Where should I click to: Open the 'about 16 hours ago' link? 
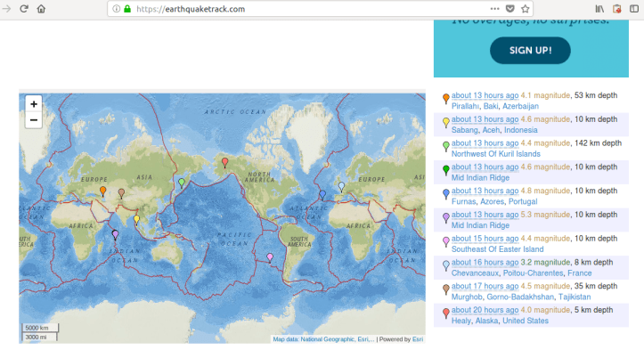pyautogui.click(x=485, y=262)
